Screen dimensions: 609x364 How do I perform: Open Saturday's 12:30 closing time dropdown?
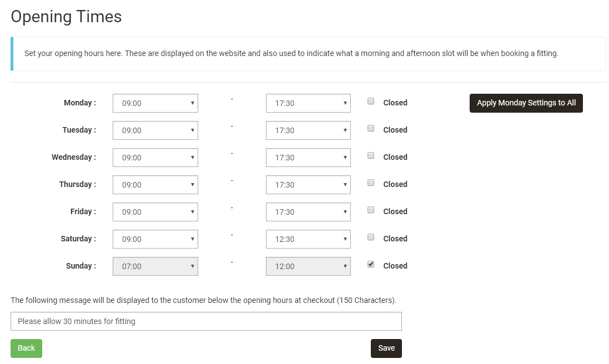(308, 239)
